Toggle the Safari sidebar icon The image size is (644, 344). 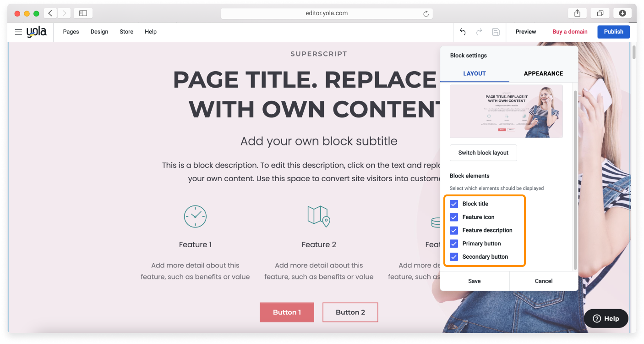(x=83, y=13)
